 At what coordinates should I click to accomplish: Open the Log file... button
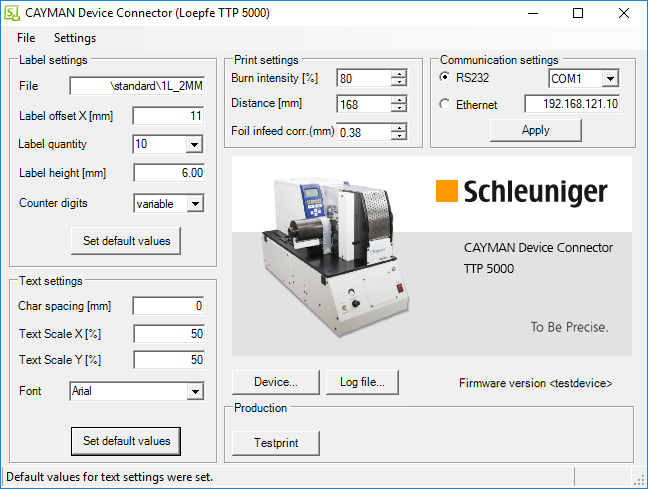coord(362,382)
